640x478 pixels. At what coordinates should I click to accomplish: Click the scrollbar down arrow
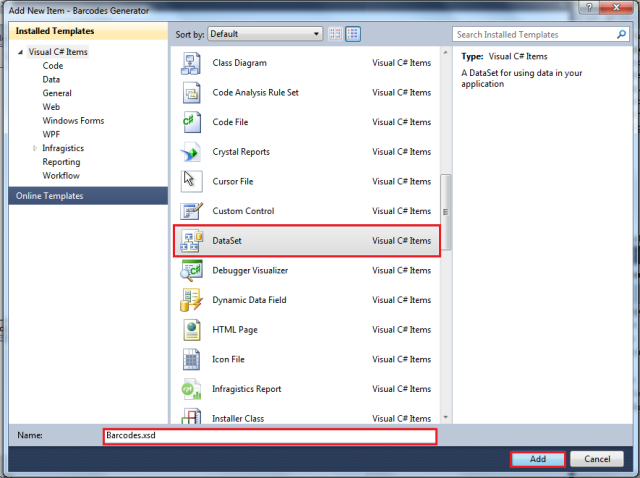(446, 417)
